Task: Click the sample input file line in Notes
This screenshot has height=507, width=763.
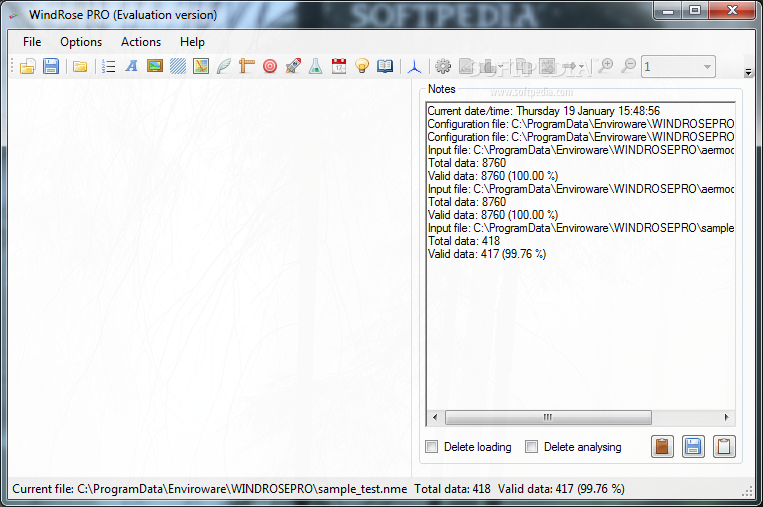Action: (x=581, y=228)
